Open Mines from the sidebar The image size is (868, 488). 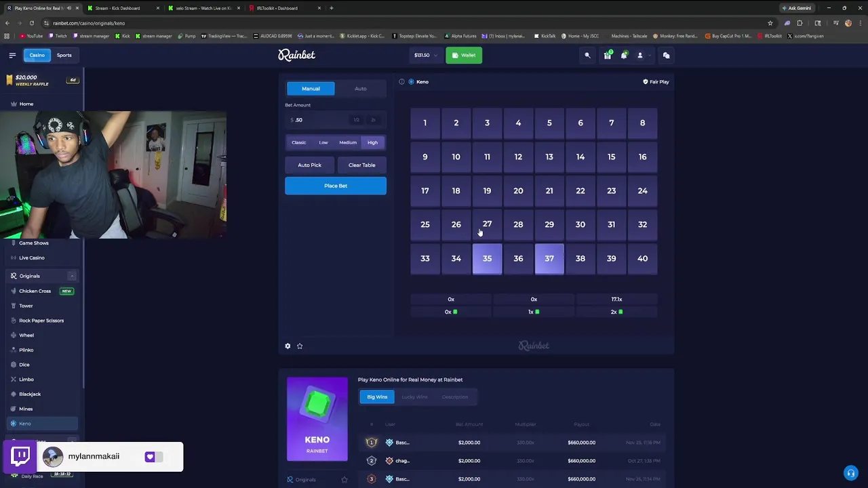pyautogui.click(x=26, y=409)
